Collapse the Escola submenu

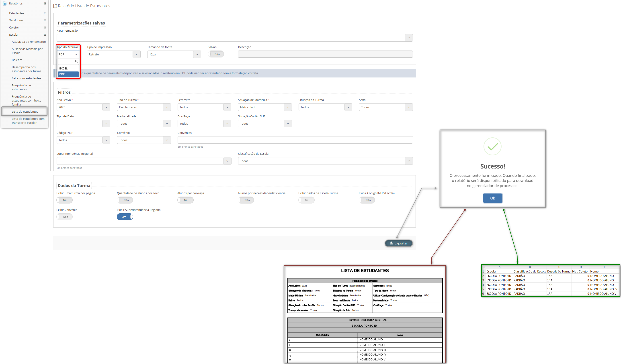[x=45, y=35]
